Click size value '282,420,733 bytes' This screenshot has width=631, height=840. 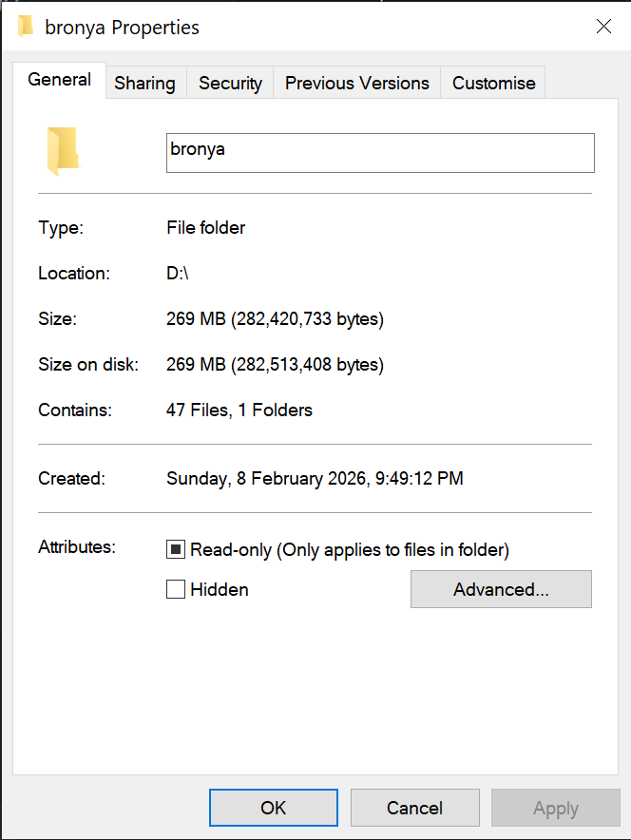(x=310, y=318)
